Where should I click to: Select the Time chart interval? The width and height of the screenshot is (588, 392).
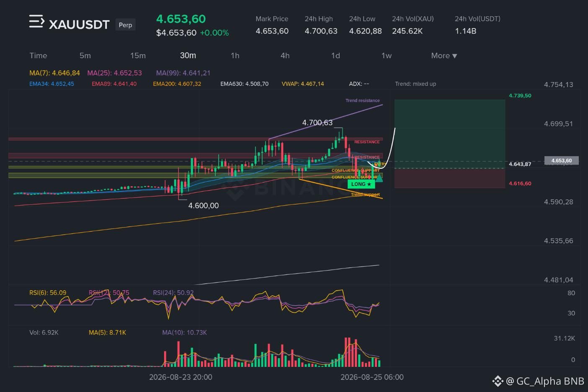coord(38,56)
